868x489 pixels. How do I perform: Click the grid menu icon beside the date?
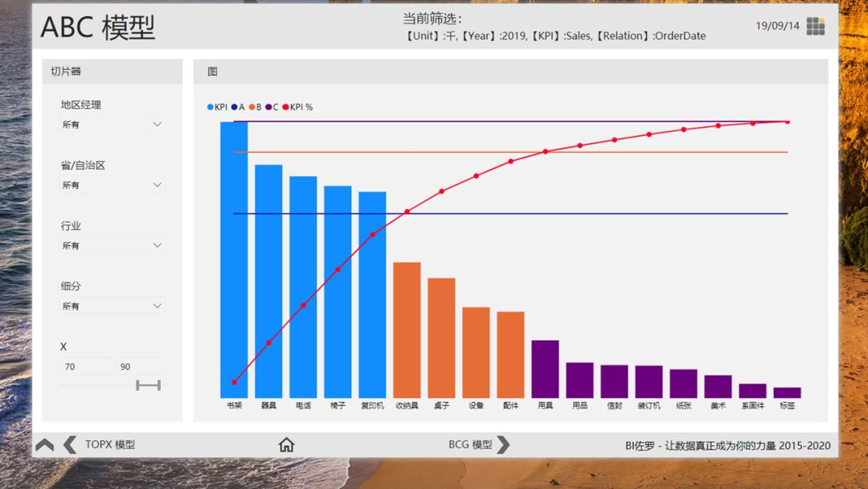[x=816, y=26]
